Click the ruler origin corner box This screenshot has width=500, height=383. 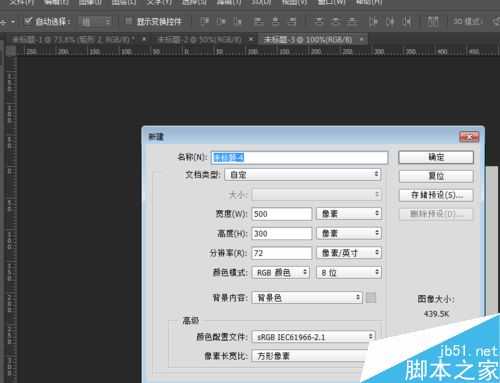point(11,51)
